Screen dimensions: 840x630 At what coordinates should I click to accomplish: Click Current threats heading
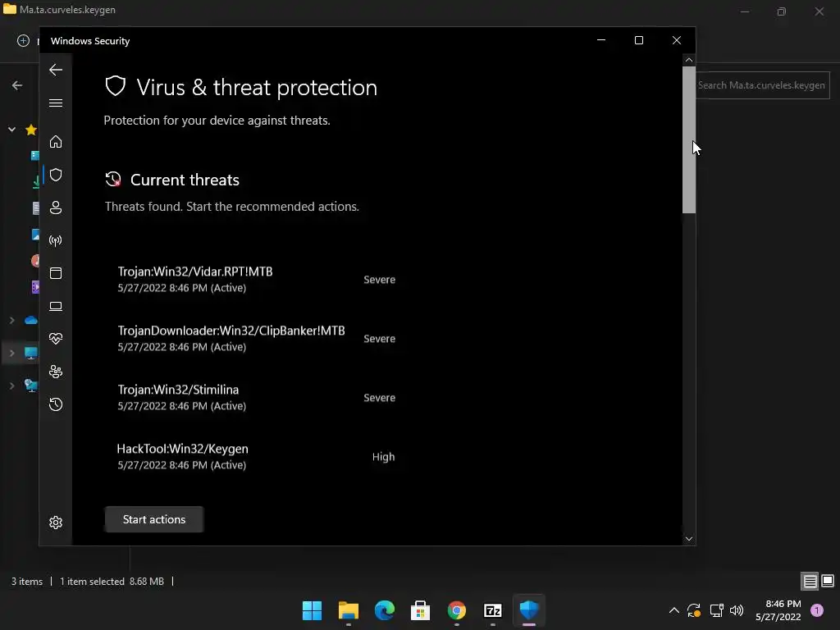pos(185,180)
